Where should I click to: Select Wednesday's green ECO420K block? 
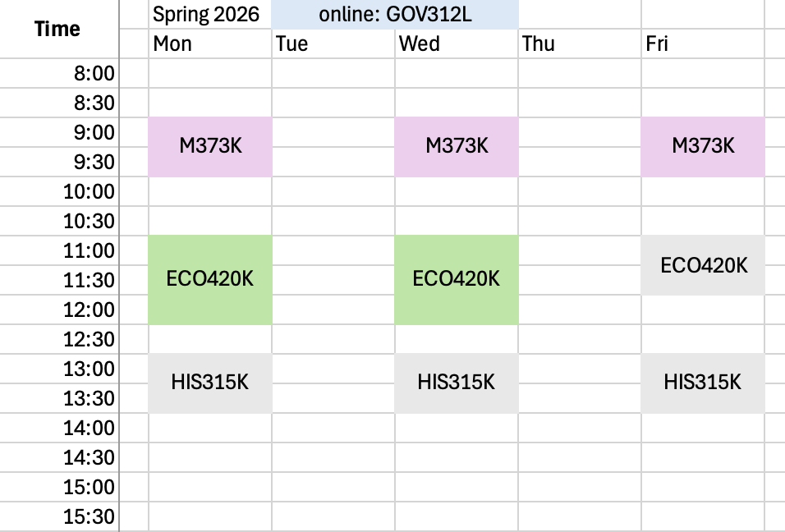tap(457, 279)
